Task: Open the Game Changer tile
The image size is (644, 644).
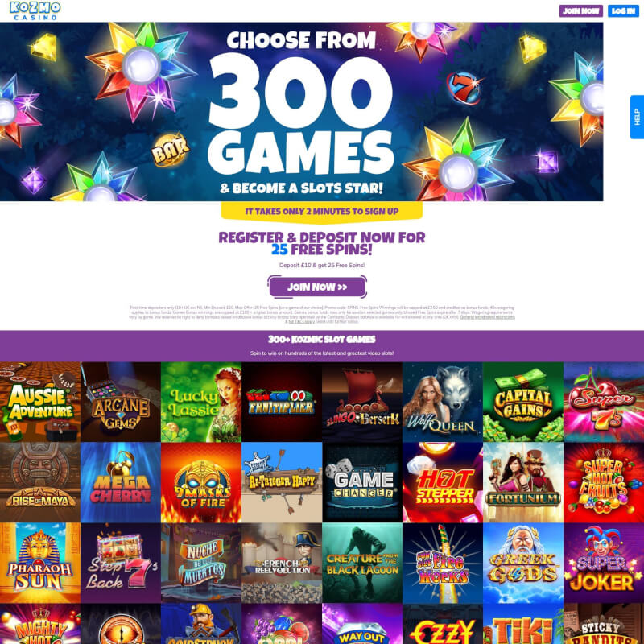Action: click(362, 482)
